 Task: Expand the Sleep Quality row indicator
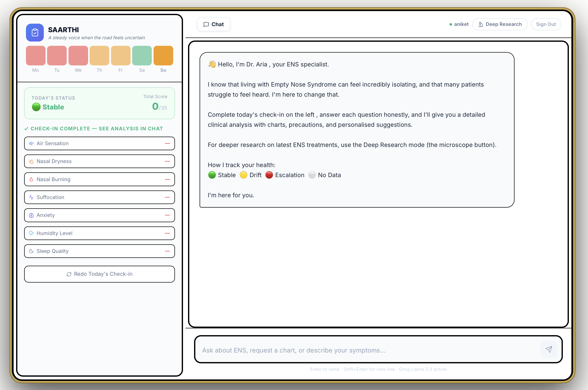167,251
